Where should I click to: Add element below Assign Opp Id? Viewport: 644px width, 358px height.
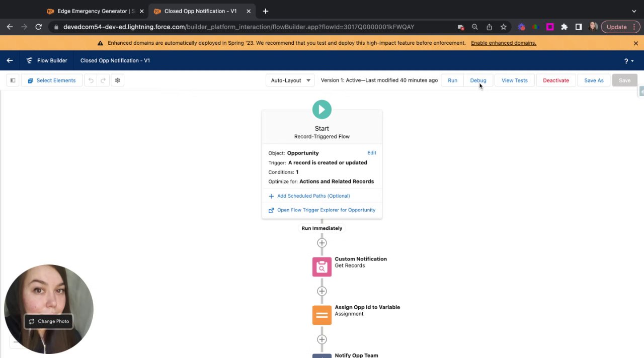coord(322,339)
